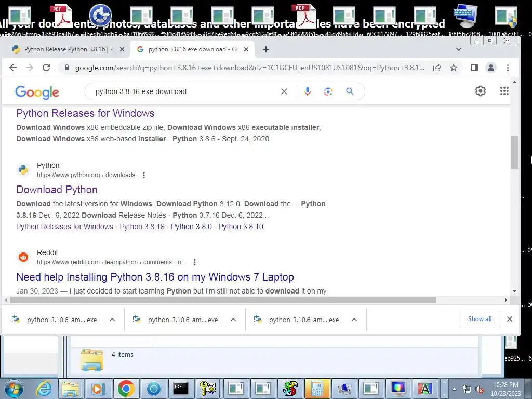Show hidden system tray icons
This screenshot has width=532, height=399.
454,390
